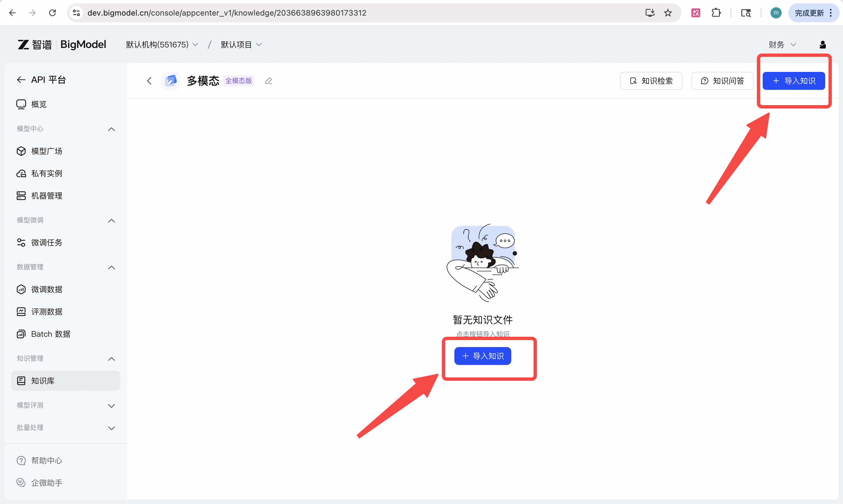Image resolution: width=843 pixels, height=504 pixels.
Task: Click the translate extension icon
Action: pyautogui.click(x=695, y=13)
